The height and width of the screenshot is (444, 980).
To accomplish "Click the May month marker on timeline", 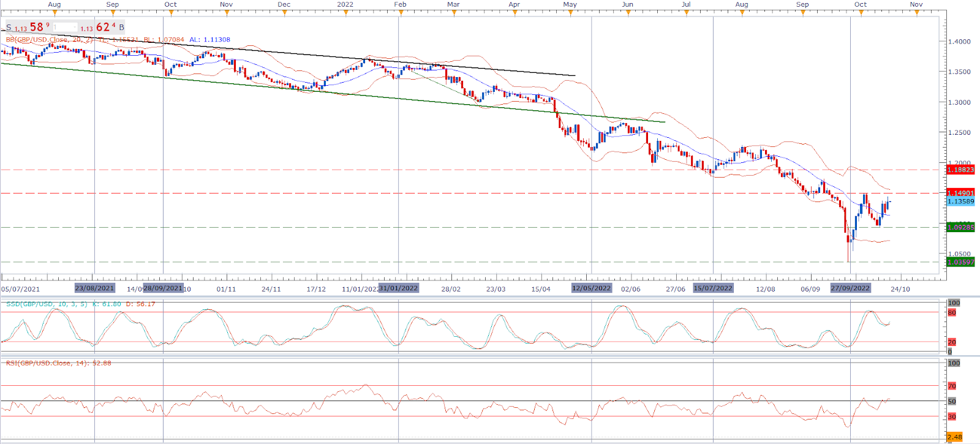I will click(x=570, y=4).
